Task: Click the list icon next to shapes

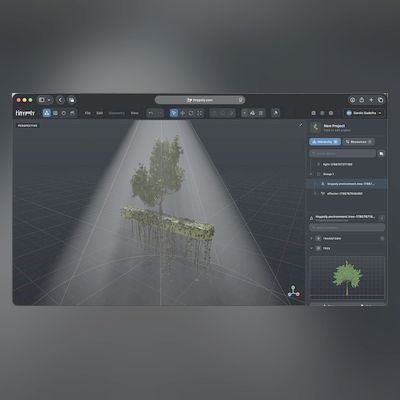Action: pos(261,113)
